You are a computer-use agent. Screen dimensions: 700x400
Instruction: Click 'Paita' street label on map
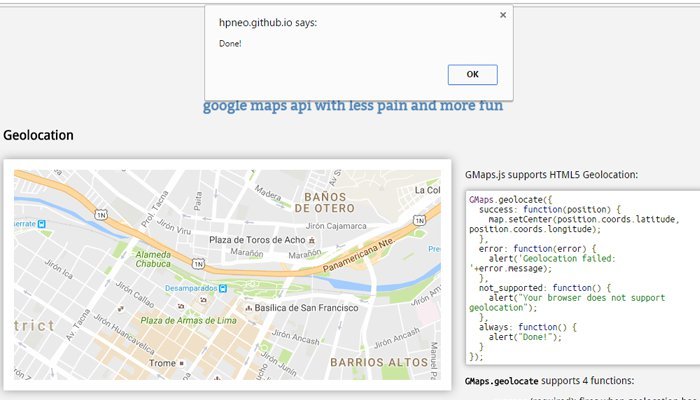198,201
